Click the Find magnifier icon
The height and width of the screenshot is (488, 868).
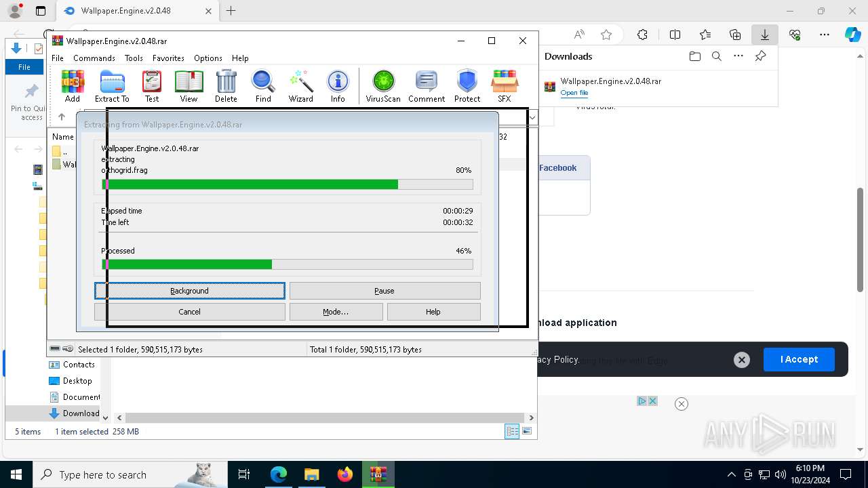pyautogui.click(x=263, y=86)
